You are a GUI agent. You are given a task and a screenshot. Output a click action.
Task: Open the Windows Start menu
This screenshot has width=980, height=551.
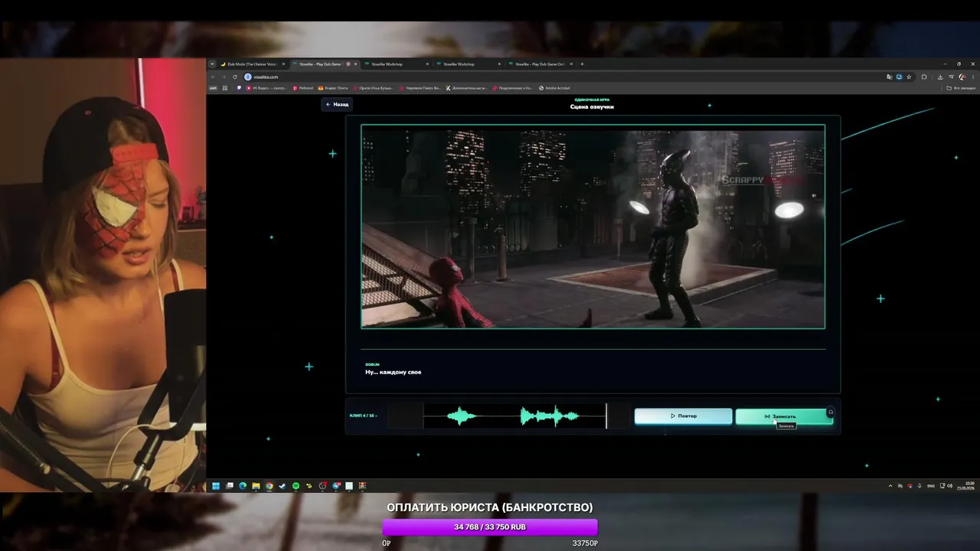point(216,486)
